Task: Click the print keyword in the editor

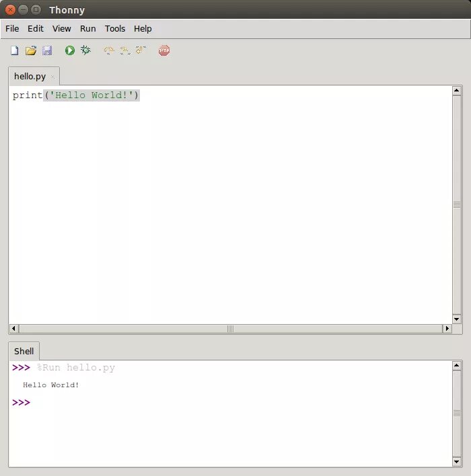Action: (x=28, y=95)
